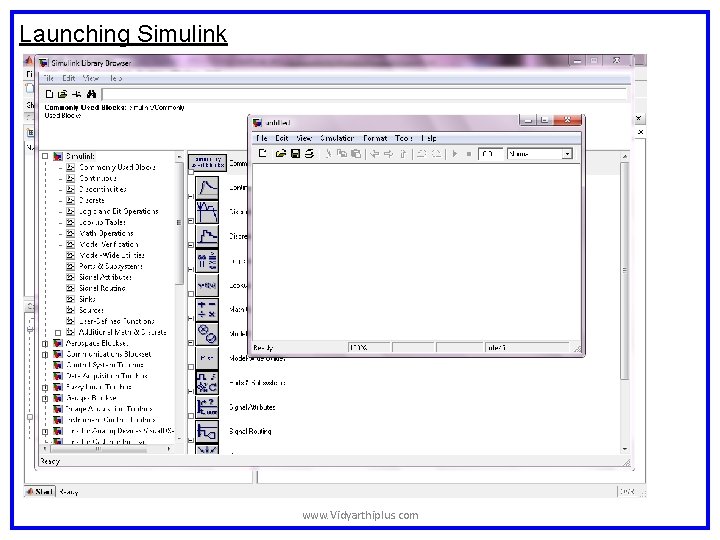The height and width of the screenshot is (540, 720).
Task: Click Cut scissors icon in untitled window
Action: pyautogui.click(x=328, y=153)
